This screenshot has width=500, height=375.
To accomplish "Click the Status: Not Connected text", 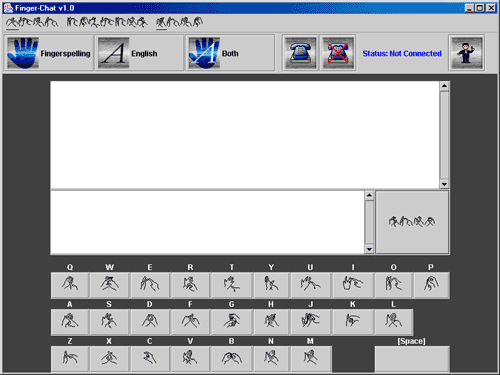I will click(402, 53).
